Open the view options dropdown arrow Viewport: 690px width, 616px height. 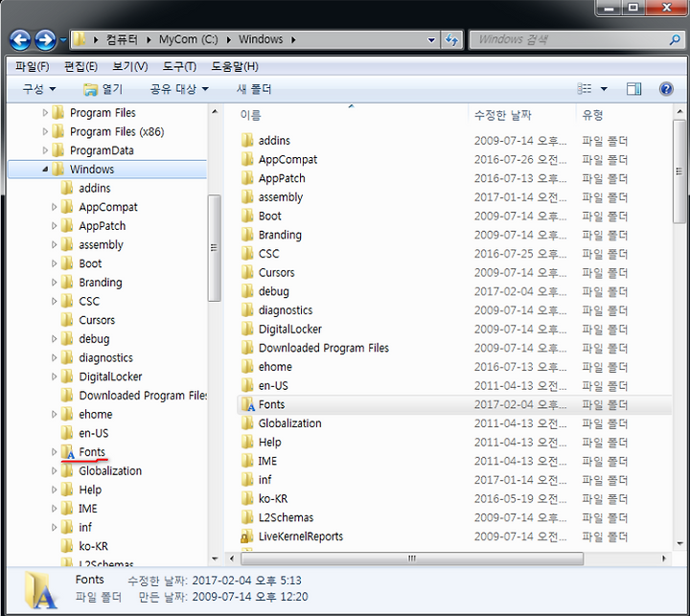coord(604,89)
